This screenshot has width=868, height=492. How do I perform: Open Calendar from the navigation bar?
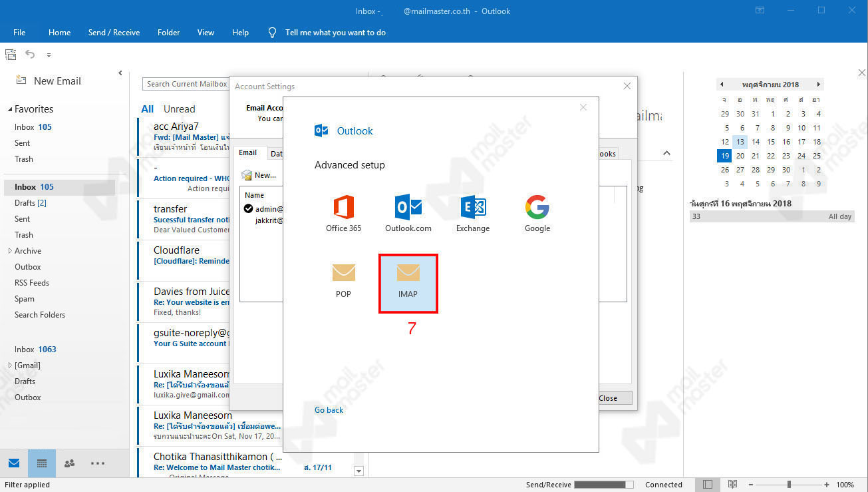click(x=41, y=463)
